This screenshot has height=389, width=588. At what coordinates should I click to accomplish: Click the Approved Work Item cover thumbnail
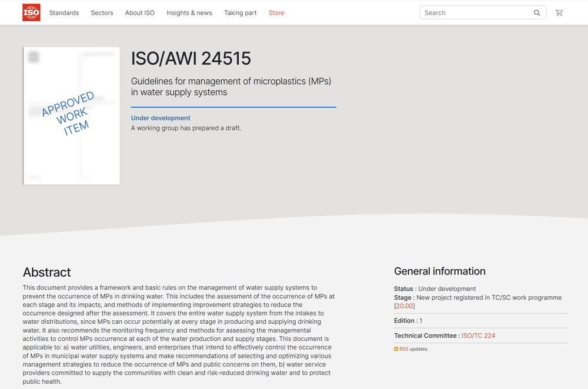pos(71,116)
